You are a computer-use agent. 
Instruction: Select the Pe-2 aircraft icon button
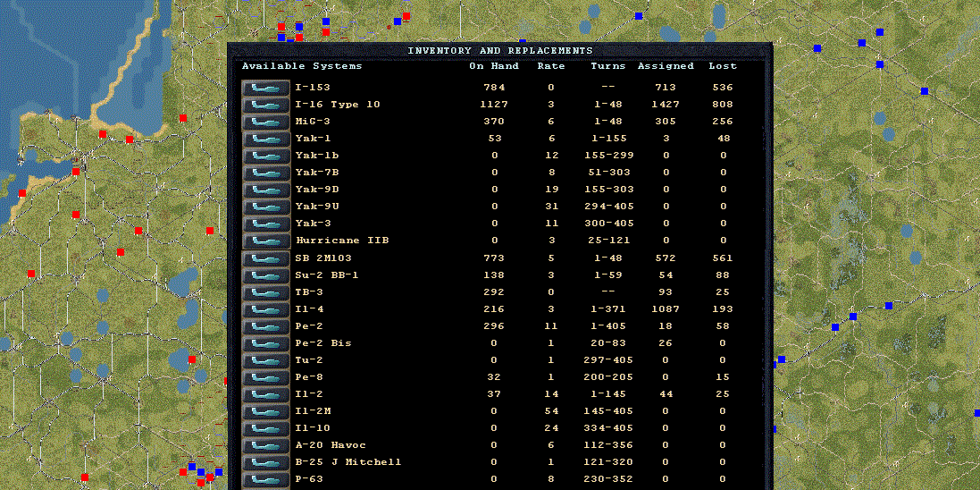pyautogui.click(x=266, y=326)
